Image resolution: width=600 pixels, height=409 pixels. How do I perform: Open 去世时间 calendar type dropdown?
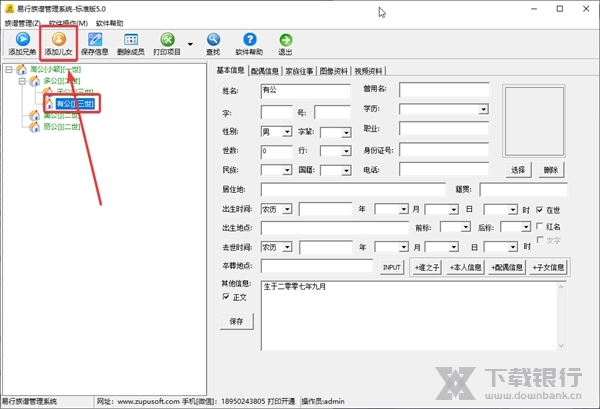[287, 247]
